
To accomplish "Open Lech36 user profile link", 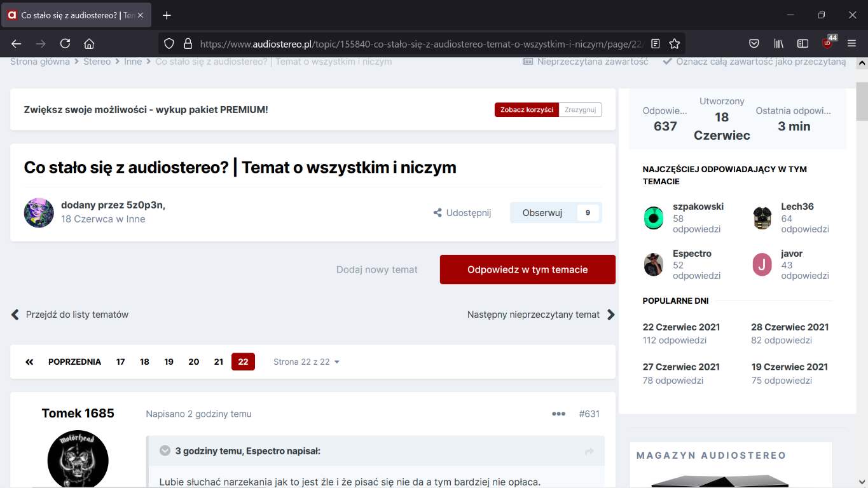I will (797, 207).
